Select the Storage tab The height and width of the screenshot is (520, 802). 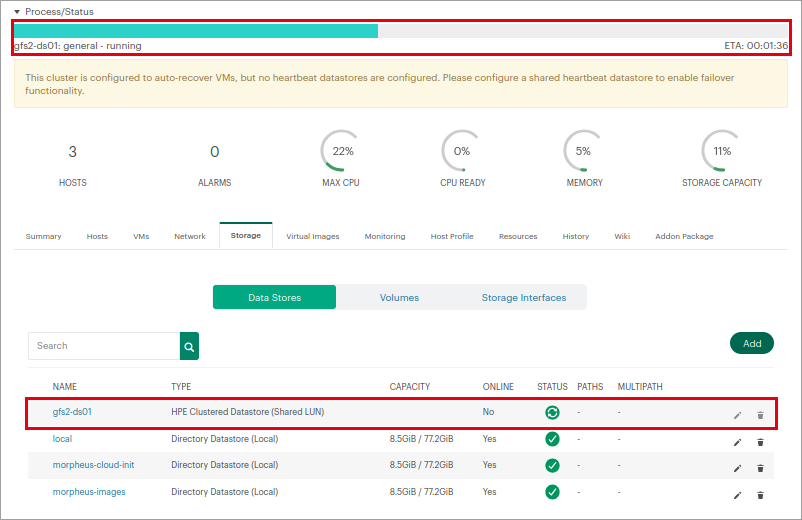point(246,236)
